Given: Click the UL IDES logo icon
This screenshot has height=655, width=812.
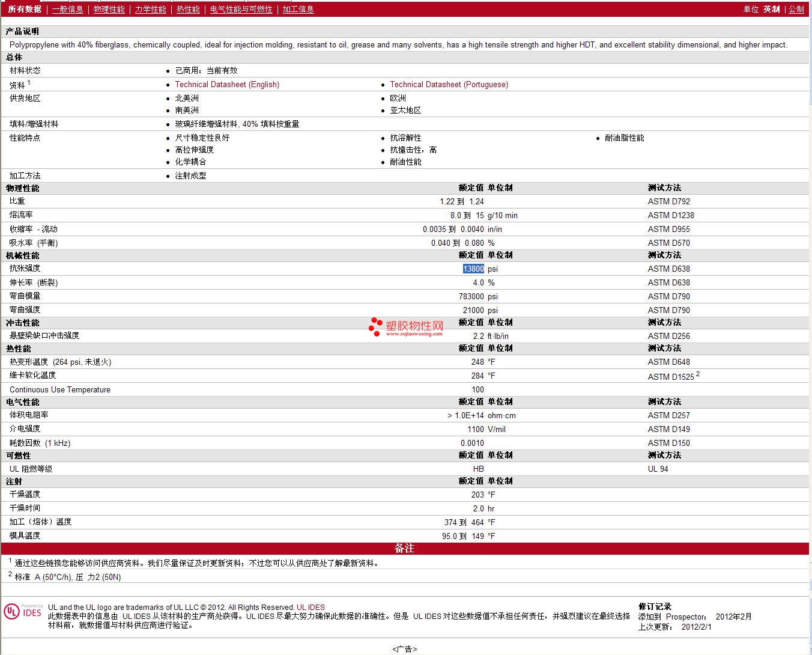Looking at the screenshot, I should pos(23,612).
